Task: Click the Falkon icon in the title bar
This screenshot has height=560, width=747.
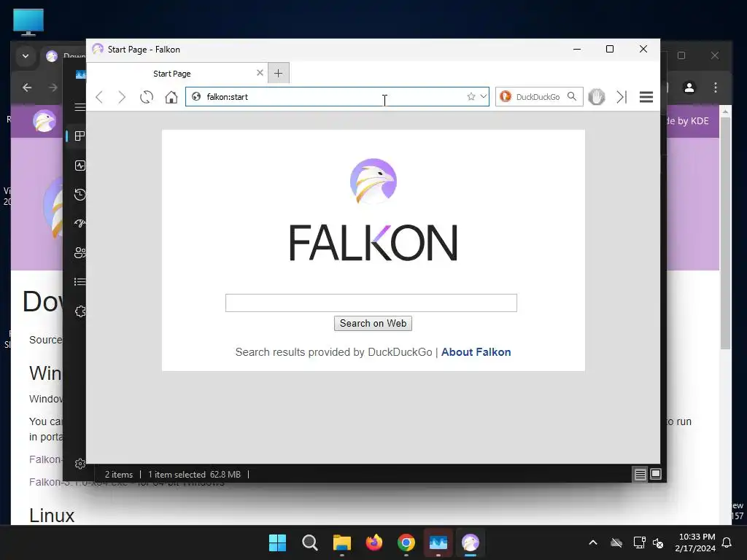Action: click(x=98, y=49)
